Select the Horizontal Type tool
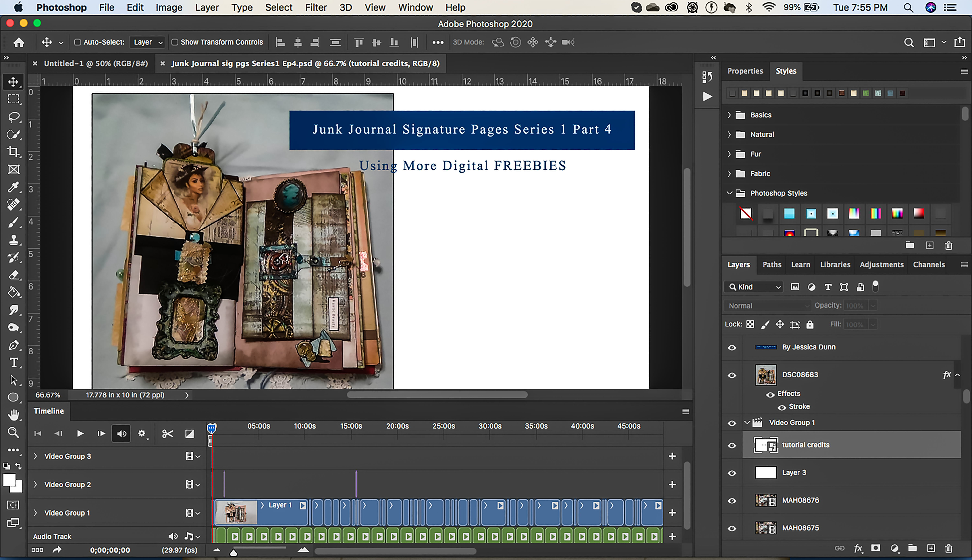Image resolution: width=972 pixels, height=560 pixels. [13, 362]
